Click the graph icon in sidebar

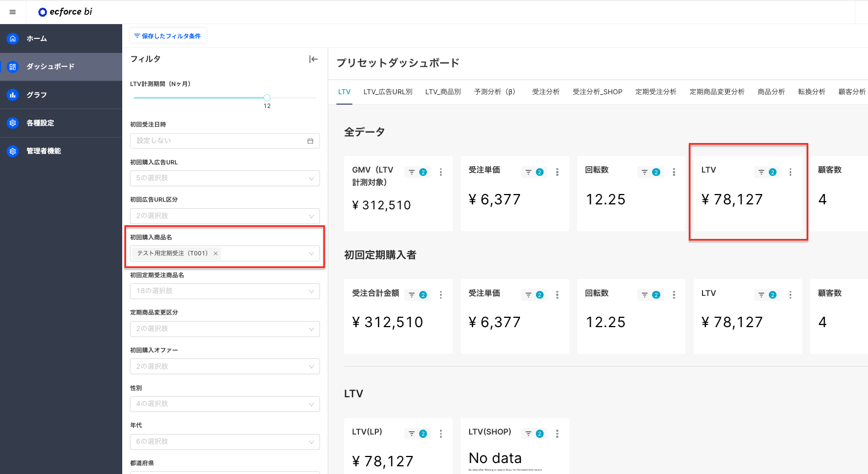(13, 95)
